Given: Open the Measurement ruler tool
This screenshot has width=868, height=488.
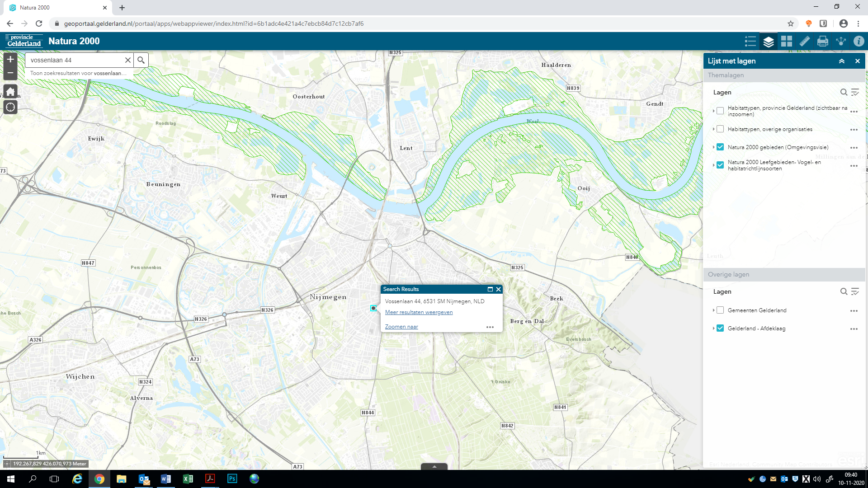Looking at the screenshot, I should 805,42.
